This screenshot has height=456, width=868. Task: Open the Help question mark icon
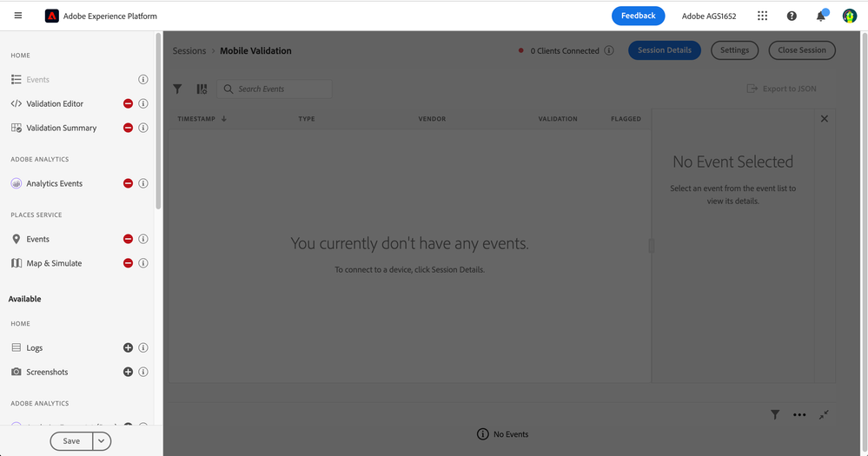(792, 16)
